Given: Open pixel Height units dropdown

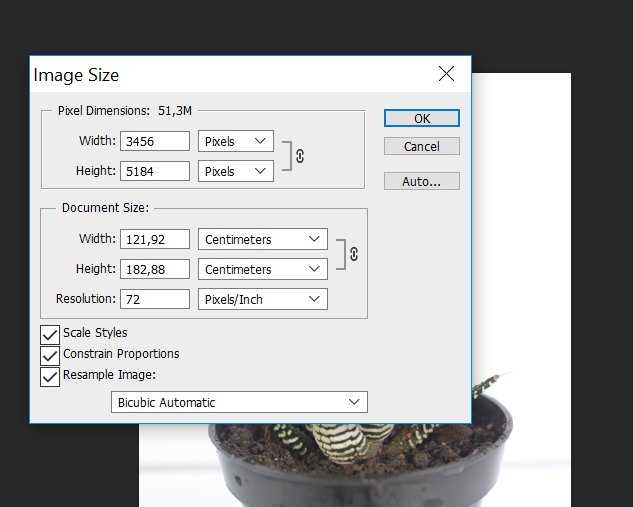Looking at the screenshot, I should click(x=236, y=171).
